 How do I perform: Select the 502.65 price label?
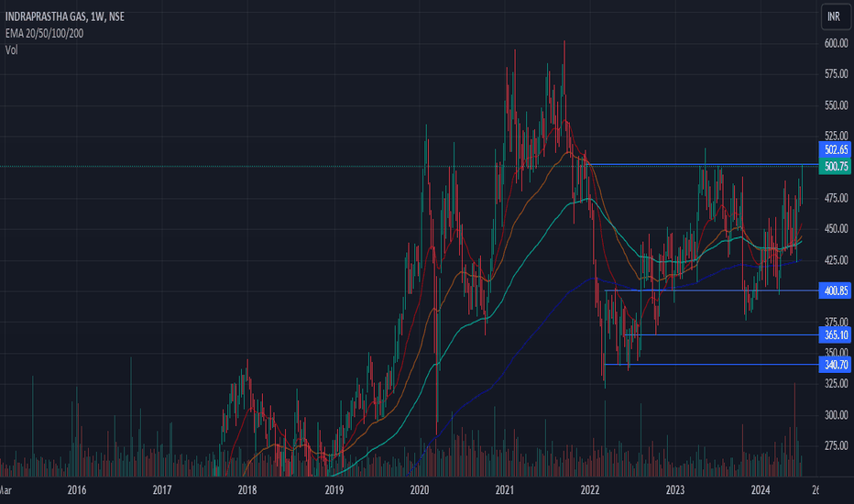tap(836, 150)
